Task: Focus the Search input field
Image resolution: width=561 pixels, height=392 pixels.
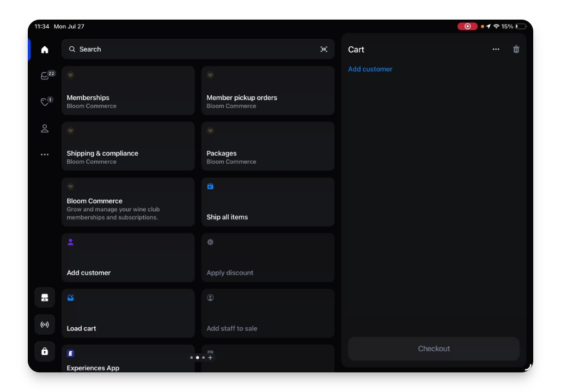Action: (198, 50)
